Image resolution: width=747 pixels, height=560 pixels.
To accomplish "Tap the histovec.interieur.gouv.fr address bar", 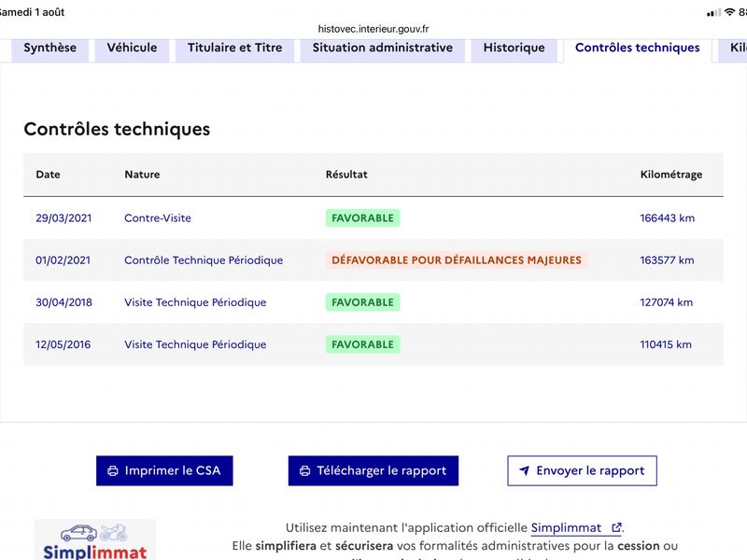I will tap(373, 29).
